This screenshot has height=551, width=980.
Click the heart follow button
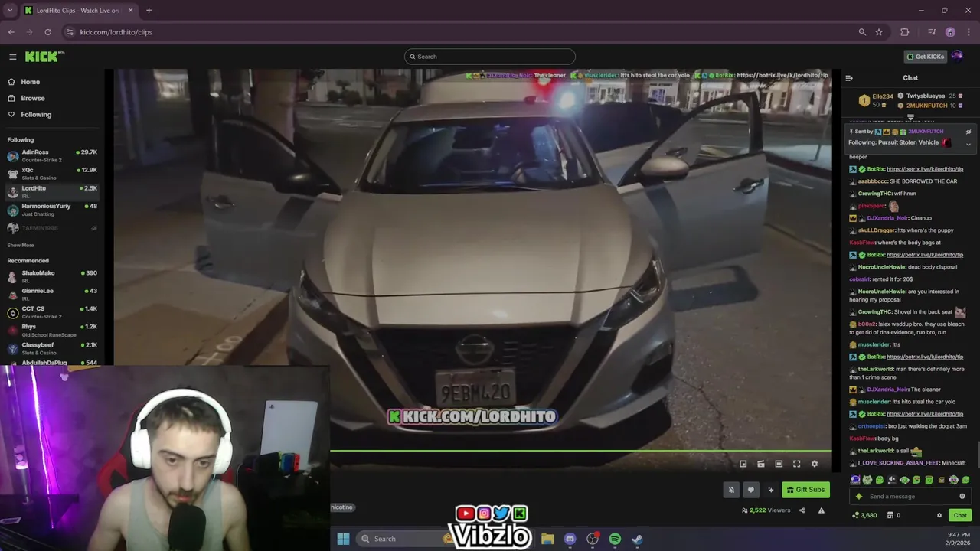750,490
